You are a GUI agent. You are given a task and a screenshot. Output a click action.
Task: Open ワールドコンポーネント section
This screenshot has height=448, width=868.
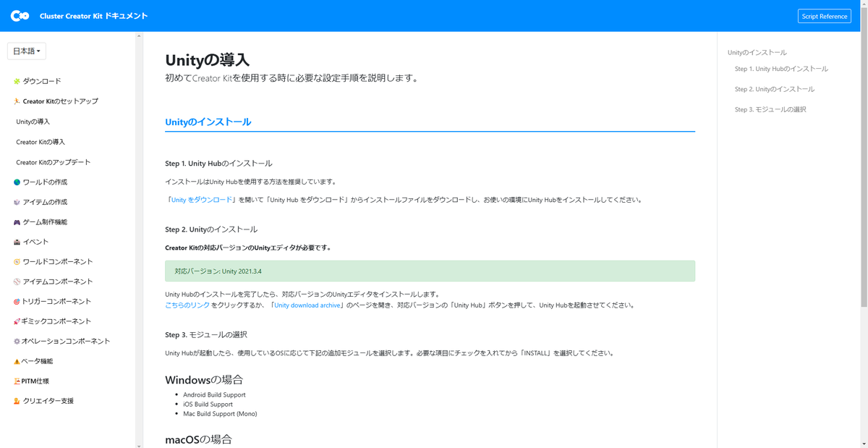click(58, 262)
